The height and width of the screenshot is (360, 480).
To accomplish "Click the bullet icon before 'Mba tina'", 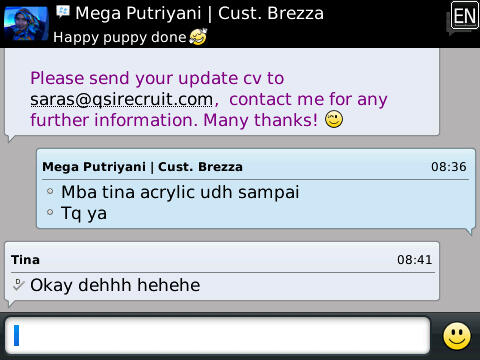I will [50, 191].
